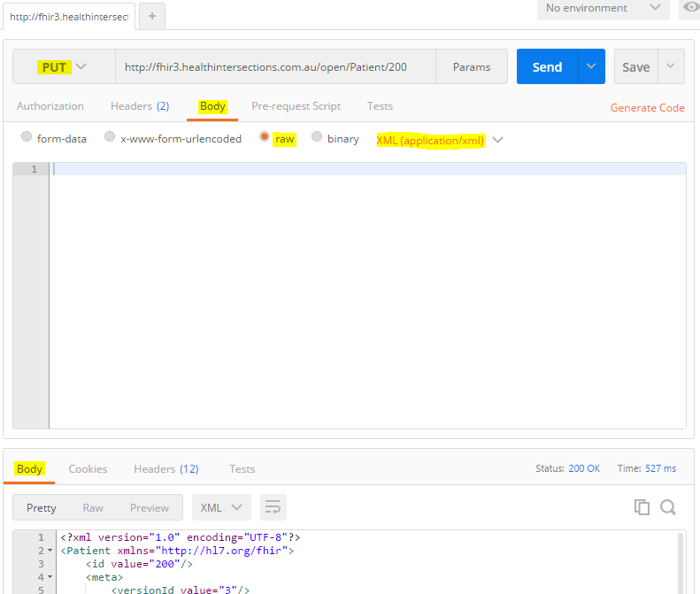Select the x-www-form-urlencoded radio option

[110, 138]
